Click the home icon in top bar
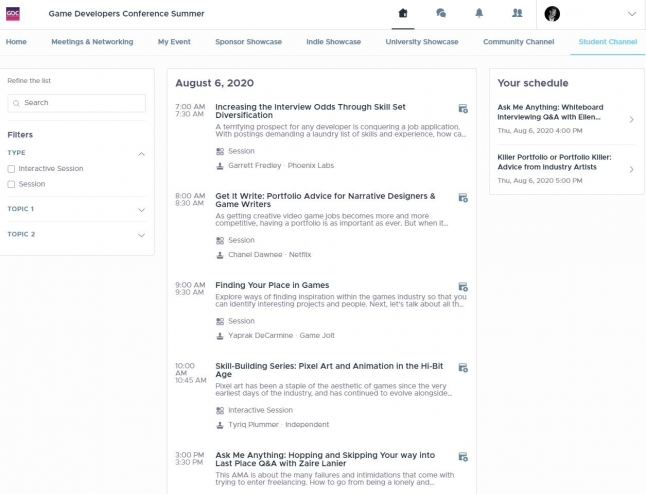This screenshot has height=494, width=646. click(x=403, y=14)
